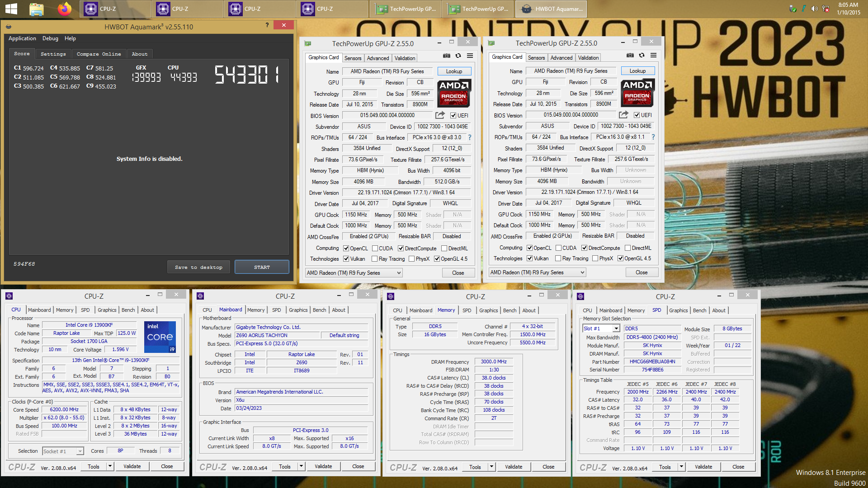Switch to Settings tab in Aquamark

53,54
